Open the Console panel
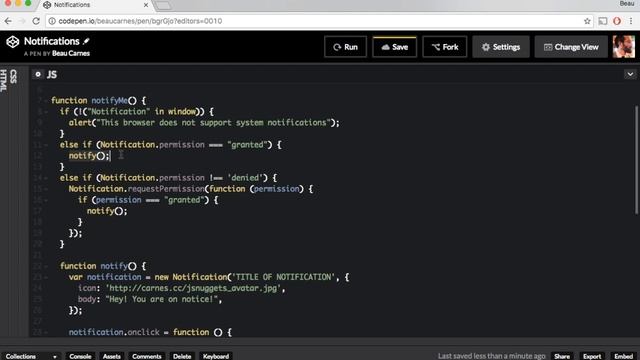Image resolution: width=640 pixels, height=360 pixels. (x=80, y=356)
